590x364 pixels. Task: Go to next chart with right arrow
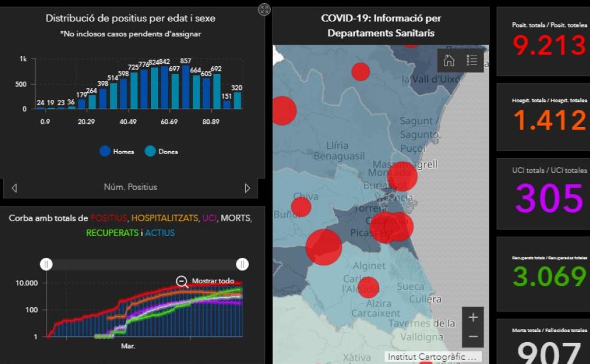pos(247,188)
